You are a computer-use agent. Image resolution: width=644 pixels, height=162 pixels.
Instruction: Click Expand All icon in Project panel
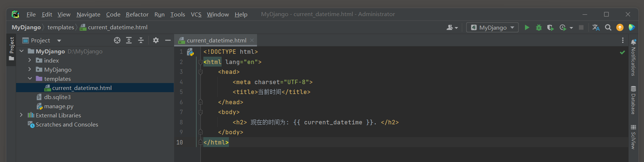[x=129, y=40]
